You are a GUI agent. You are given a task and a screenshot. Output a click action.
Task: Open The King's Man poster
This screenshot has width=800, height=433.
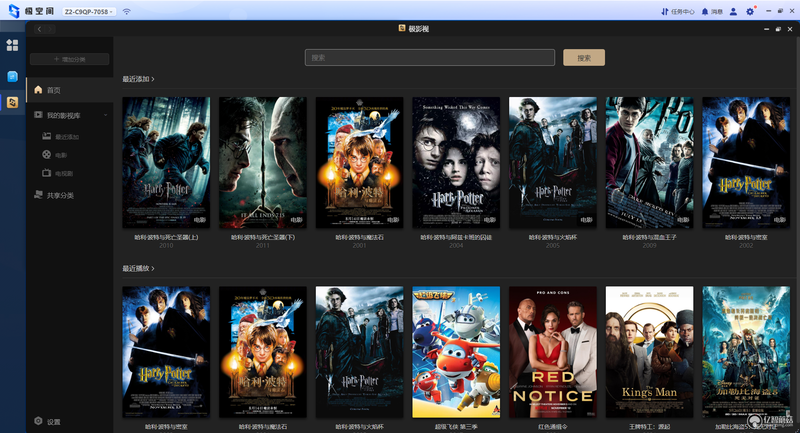point(649,352)
